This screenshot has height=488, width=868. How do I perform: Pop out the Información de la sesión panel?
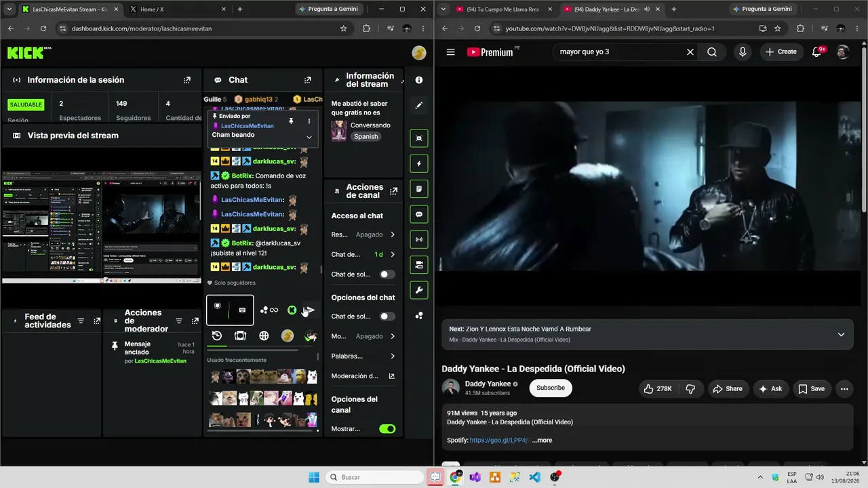coord(187,80)
